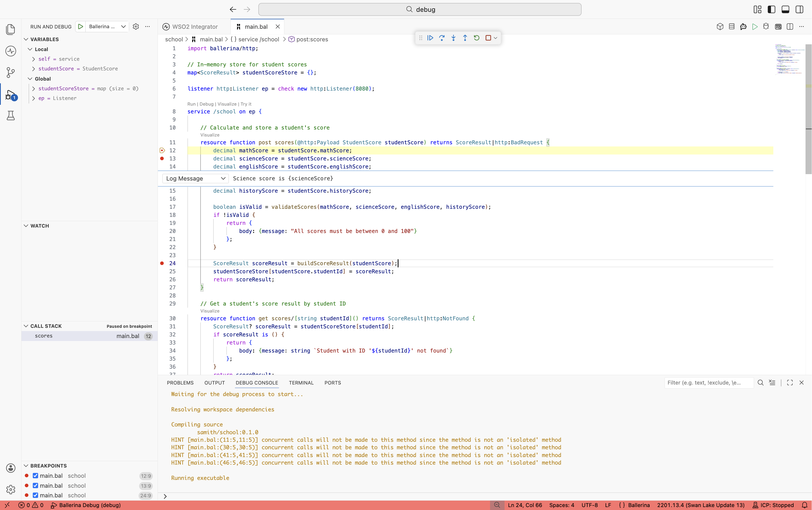
Task: Toggle the bottom panel visibility
Action: tap(785, 9)
